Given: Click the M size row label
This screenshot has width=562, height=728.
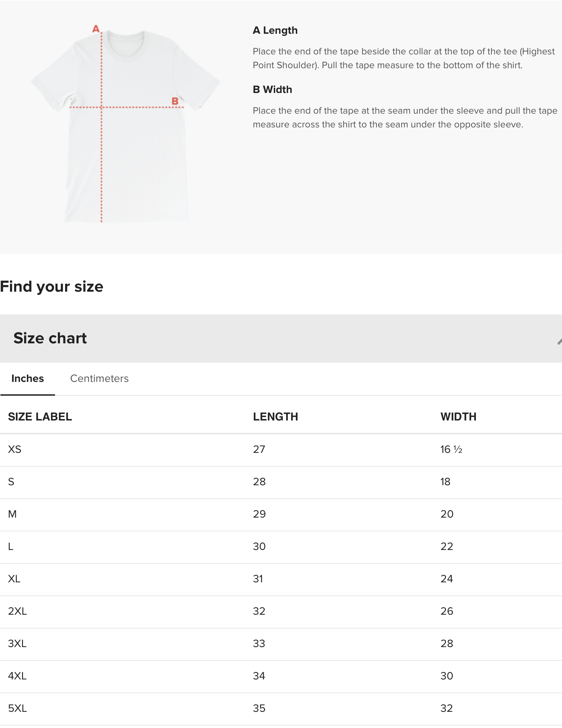Looking at the screenshot, I should [x=12, y=514].
